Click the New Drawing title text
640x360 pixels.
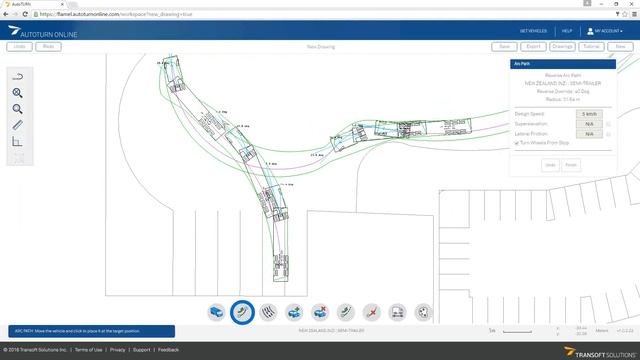[321, 47]
